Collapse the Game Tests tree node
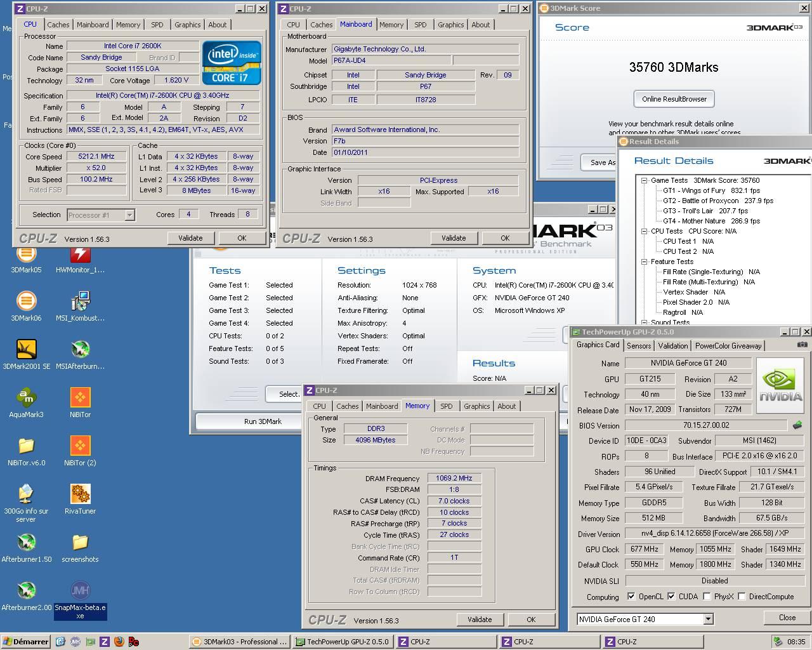The height and width of the screenshot is (650, 812). pos(644,180)
